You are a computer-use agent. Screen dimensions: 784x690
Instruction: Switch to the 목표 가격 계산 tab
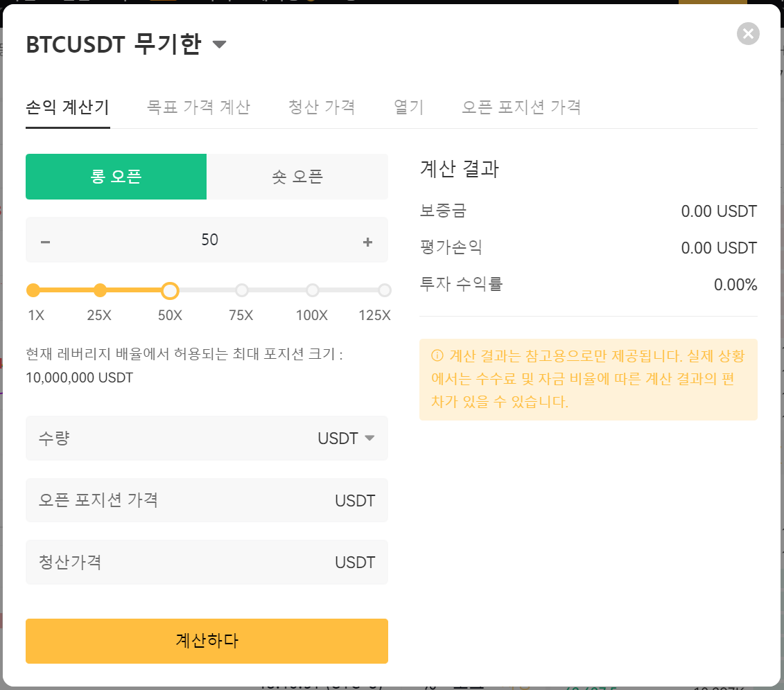198,107
